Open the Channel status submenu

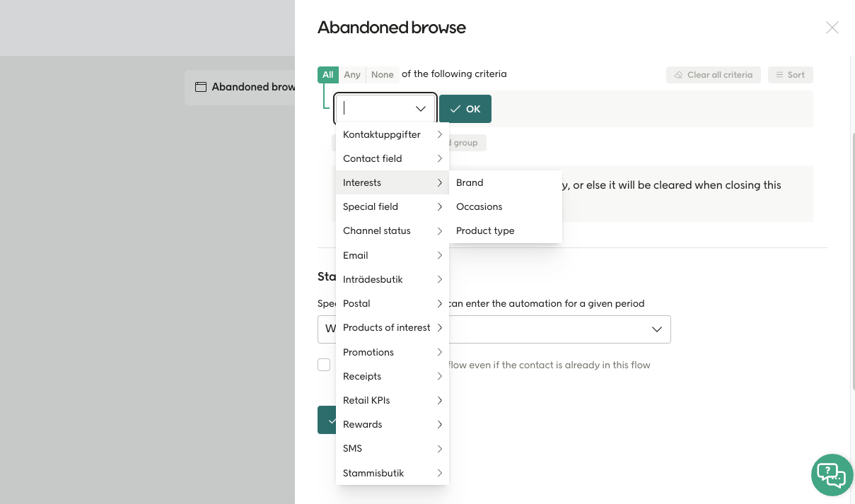(x=392, y=230)
